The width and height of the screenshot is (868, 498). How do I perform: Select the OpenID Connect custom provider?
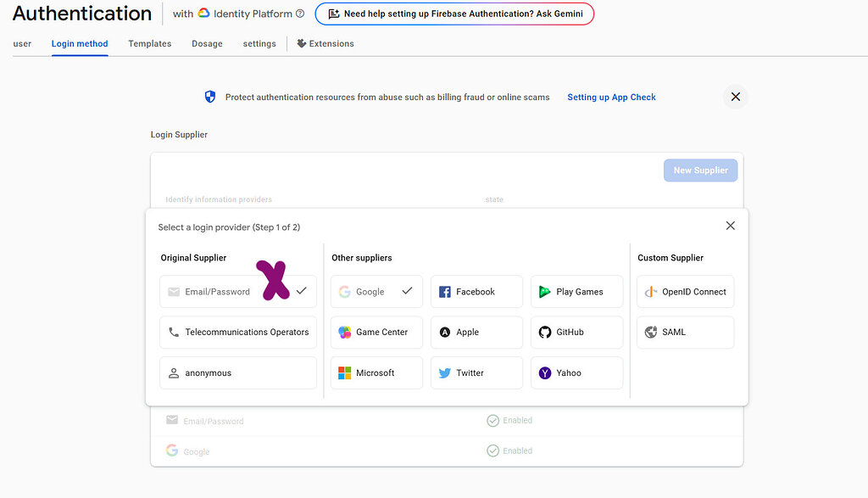click(x=685, y=291)
